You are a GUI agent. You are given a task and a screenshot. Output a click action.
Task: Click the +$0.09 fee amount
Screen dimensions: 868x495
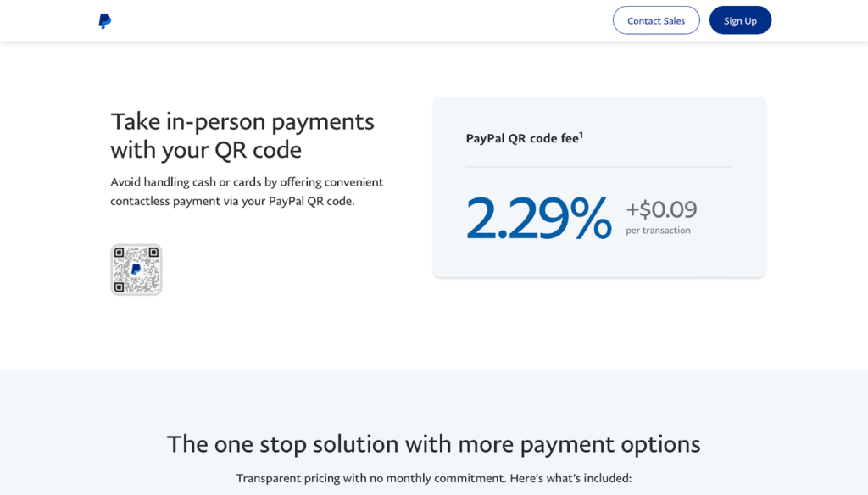pos(661,209)
